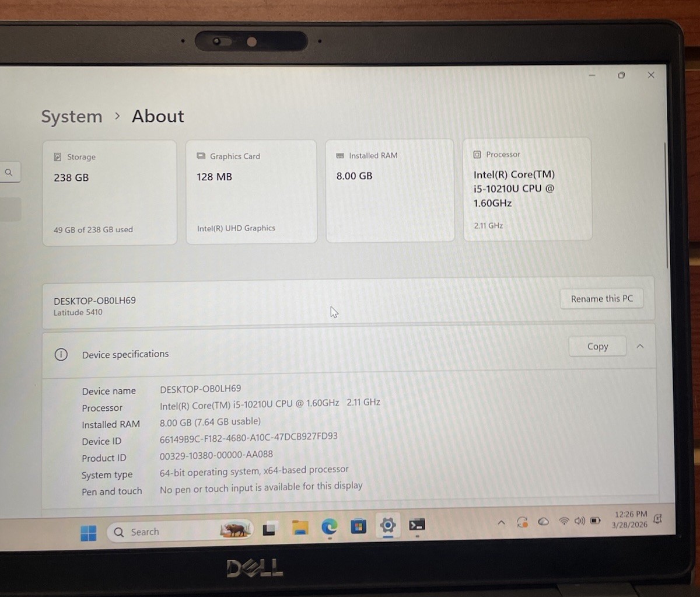This screenshot has height=597, width=700.
Task: Select the Settings gear taskbar icon
Action: (388, 525)
